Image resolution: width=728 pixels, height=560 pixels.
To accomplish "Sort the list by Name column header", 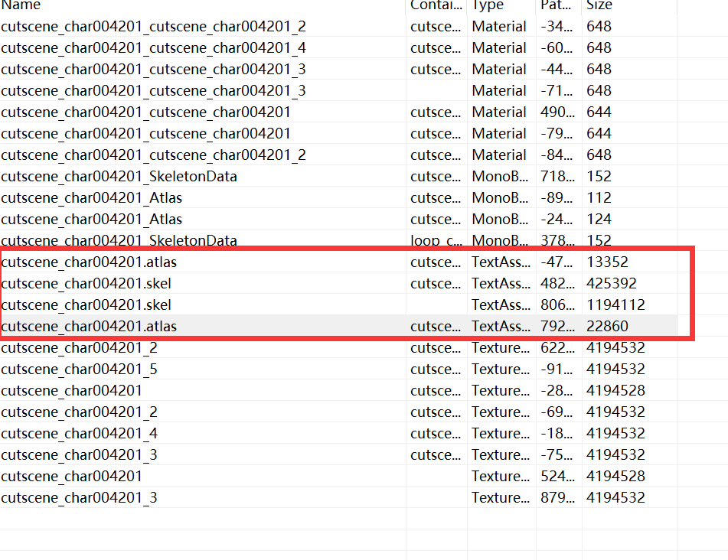I will pyautogui.click(x=21, y=5).
